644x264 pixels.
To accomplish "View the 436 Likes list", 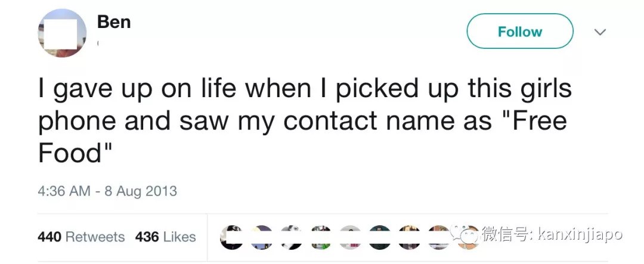I will pyautogui.click(x=166, y=237).
